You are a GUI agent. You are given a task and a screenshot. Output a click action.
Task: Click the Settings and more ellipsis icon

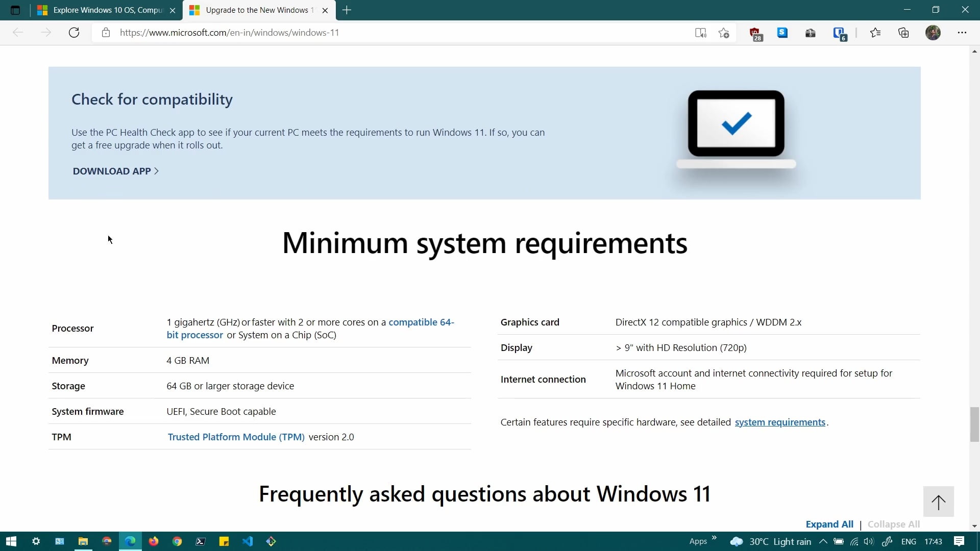963,32
